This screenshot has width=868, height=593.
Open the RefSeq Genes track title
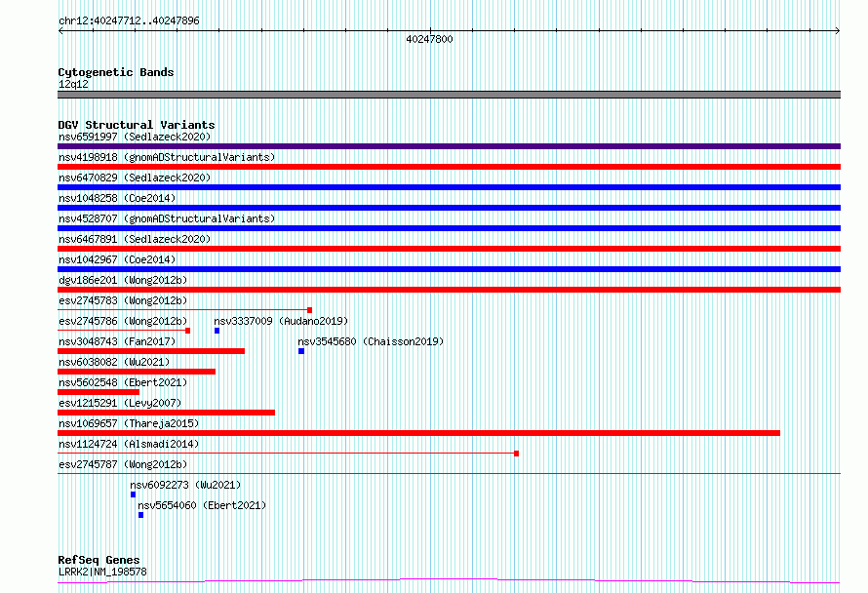99,560
